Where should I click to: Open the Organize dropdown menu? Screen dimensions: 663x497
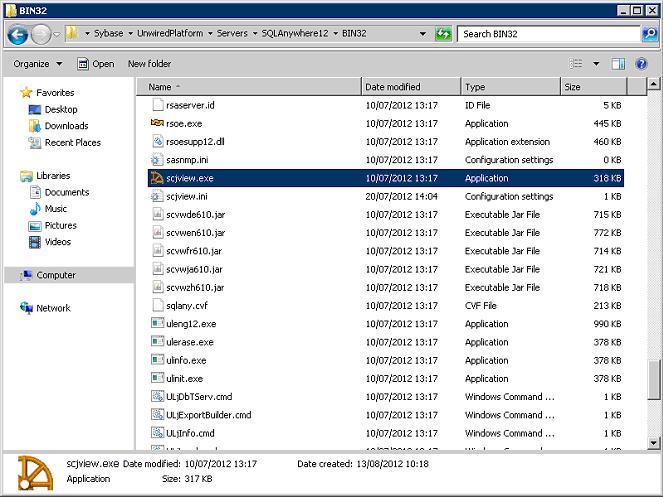38,64
